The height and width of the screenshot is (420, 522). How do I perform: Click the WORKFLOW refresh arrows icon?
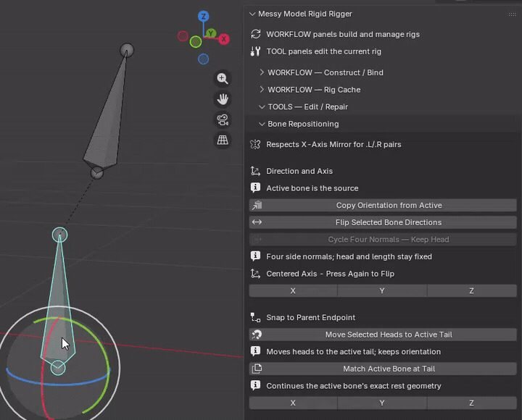point(256,34)
